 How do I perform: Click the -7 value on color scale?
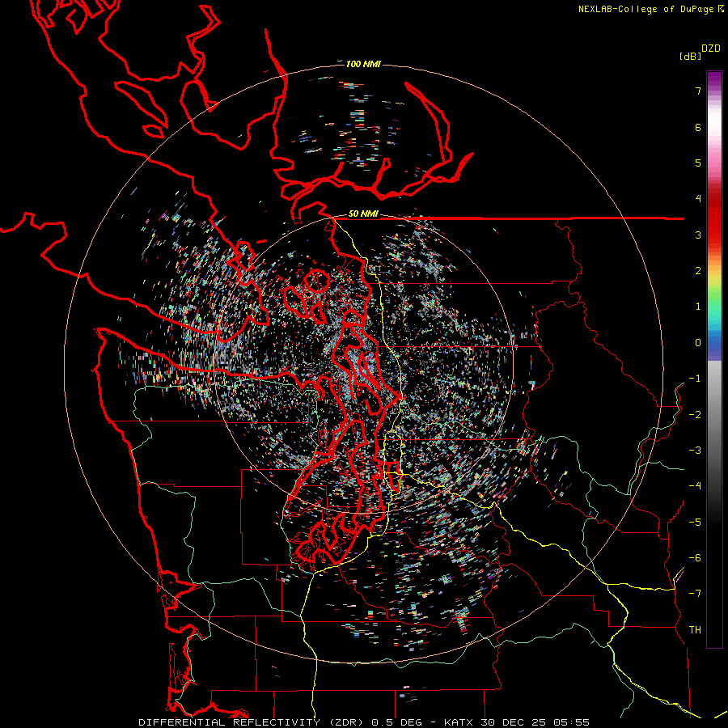[x=695, y=594]
